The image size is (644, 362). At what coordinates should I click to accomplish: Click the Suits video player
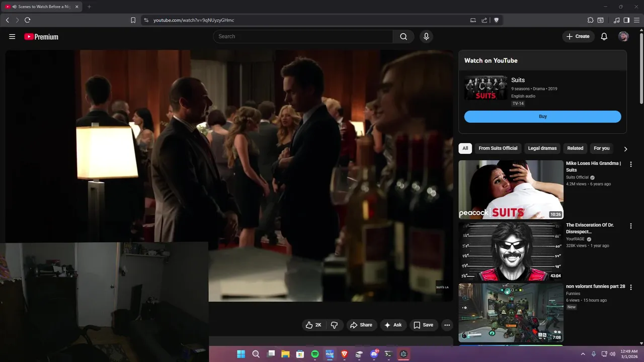pyautogui.click(x=229, y=175)
